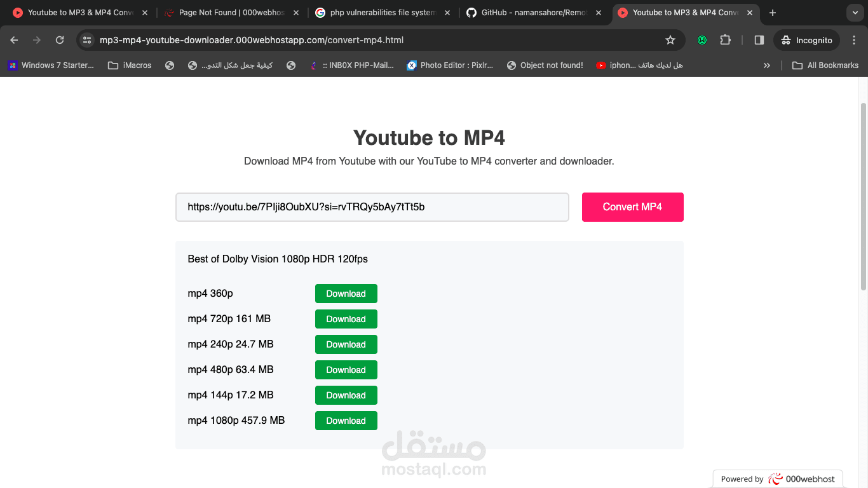Open site information icon in address bar

pos(87,40)
